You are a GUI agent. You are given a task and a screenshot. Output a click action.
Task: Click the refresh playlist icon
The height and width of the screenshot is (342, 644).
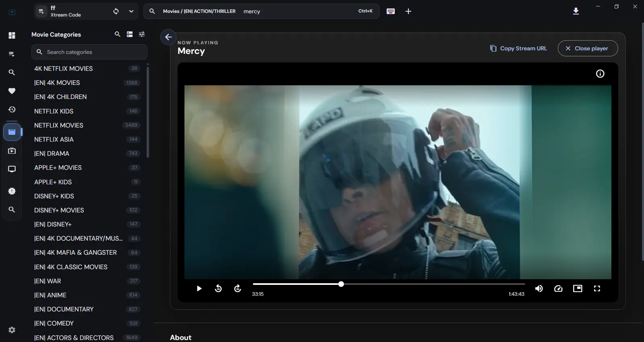coord(116,11)
